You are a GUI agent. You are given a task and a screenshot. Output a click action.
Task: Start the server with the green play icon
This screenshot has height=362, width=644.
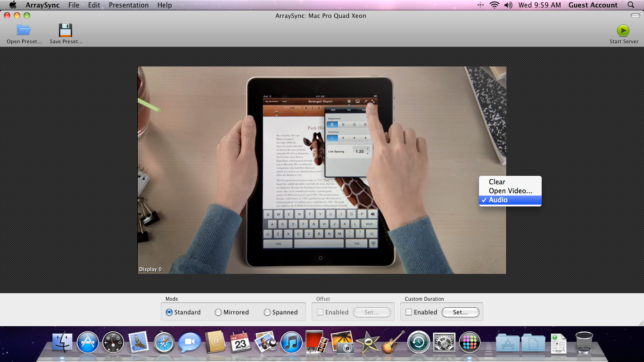tap(623, 31)
